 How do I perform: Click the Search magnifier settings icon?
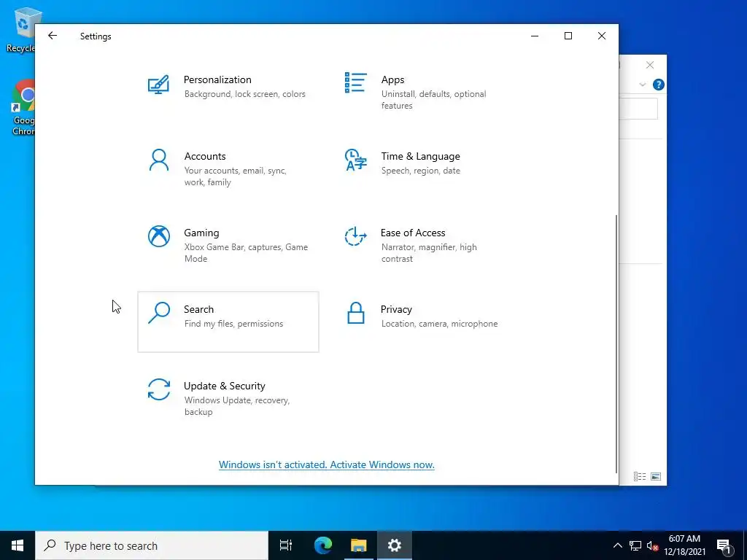(x=158, y=313)
